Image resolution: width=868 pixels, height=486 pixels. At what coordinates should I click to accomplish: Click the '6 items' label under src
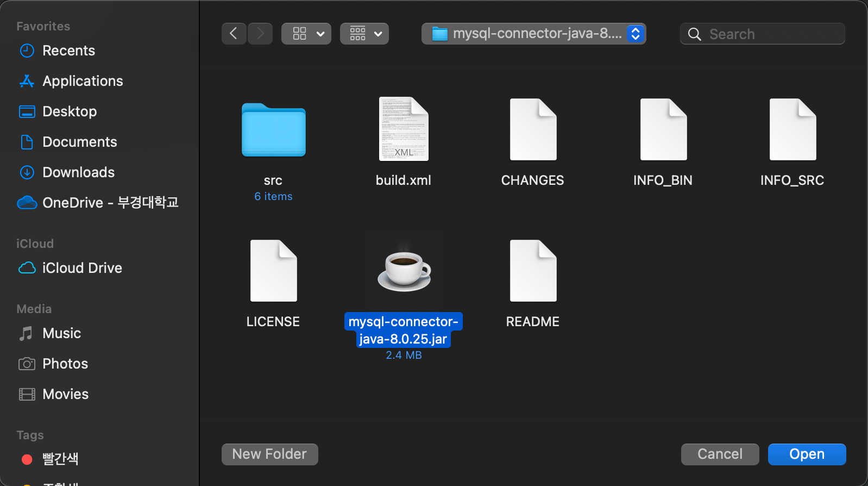274,196
